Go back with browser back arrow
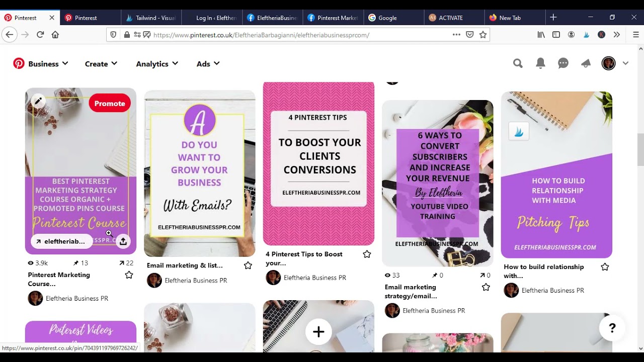Viewport: 644px width, 362px height. click(x=9, y=35)
